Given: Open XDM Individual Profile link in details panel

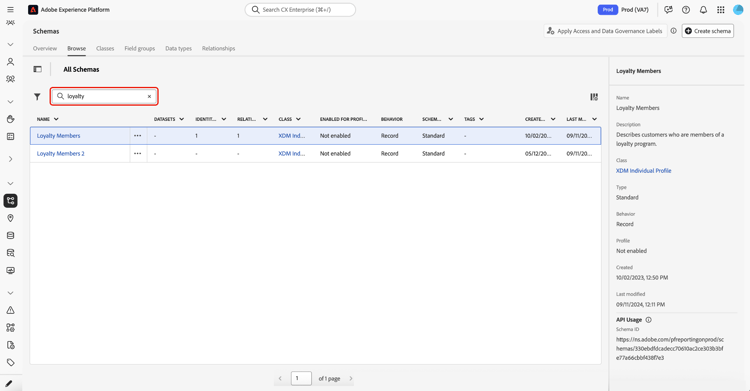Looking at the screenshot, I should point(643,171).
